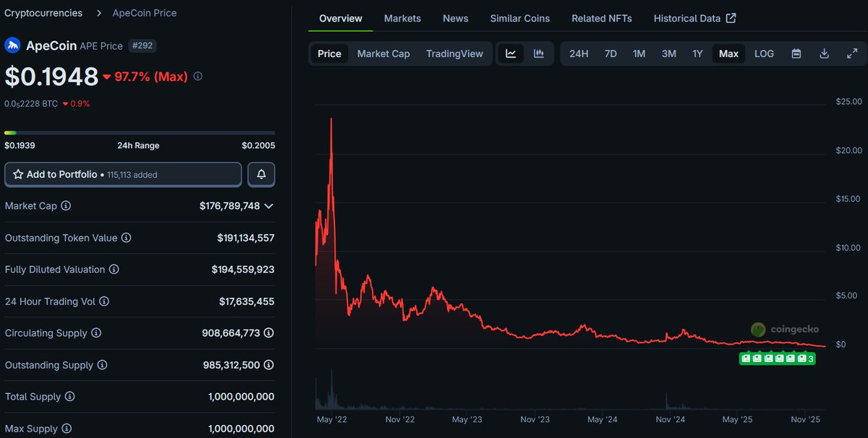Show Fully Diluted Valuation info icon
The width and height of the screenshot is (868, 438).
point(114,270)
